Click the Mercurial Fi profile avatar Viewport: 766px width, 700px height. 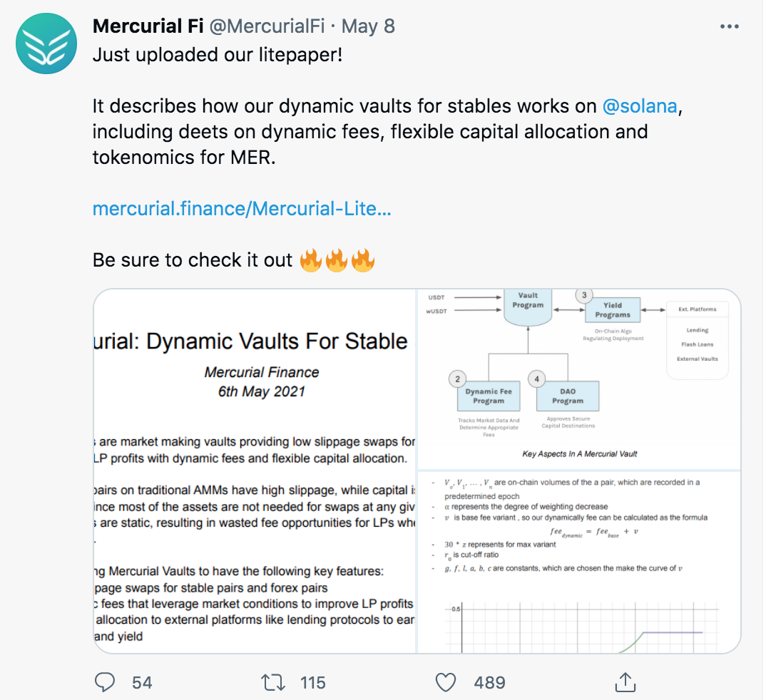coord(46,43)
